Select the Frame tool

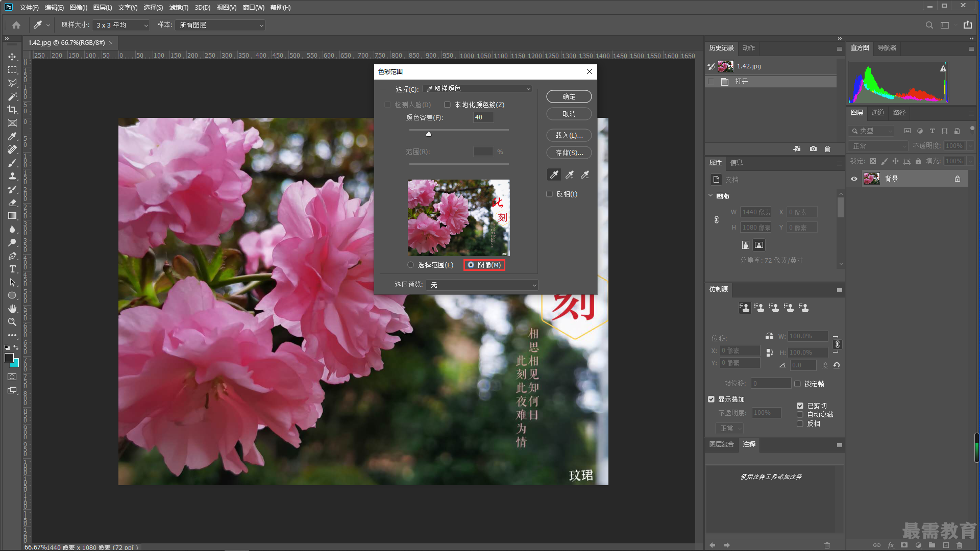click(12, 123)
